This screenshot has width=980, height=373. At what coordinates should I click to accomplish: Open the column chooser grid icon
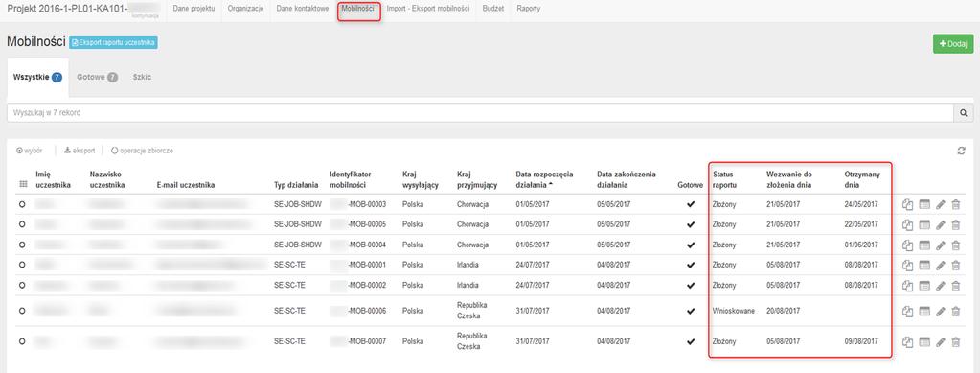24,185
